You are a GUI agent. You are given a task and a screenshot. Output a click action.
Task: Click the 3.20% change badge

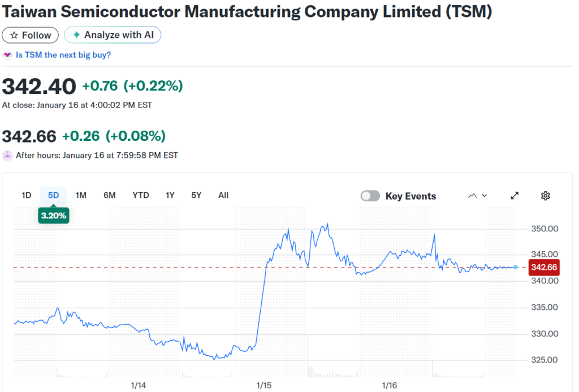54,216
